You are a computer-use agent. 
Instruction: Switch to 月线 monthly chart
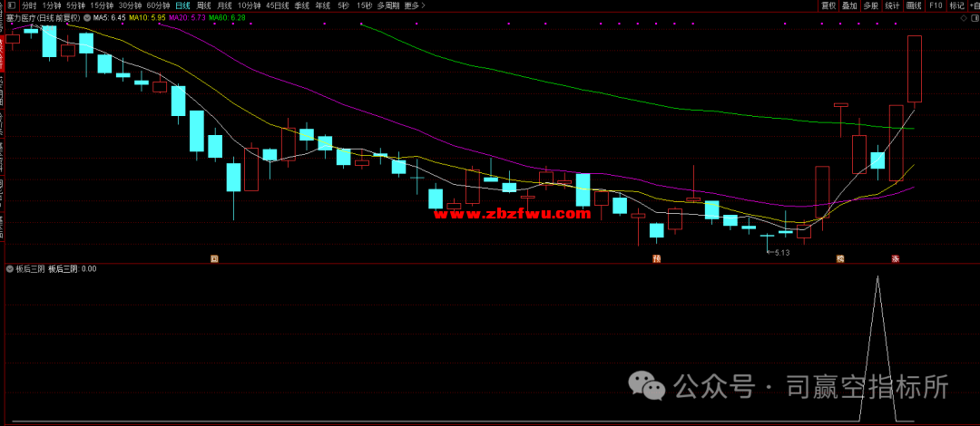[x=224, y=5]
